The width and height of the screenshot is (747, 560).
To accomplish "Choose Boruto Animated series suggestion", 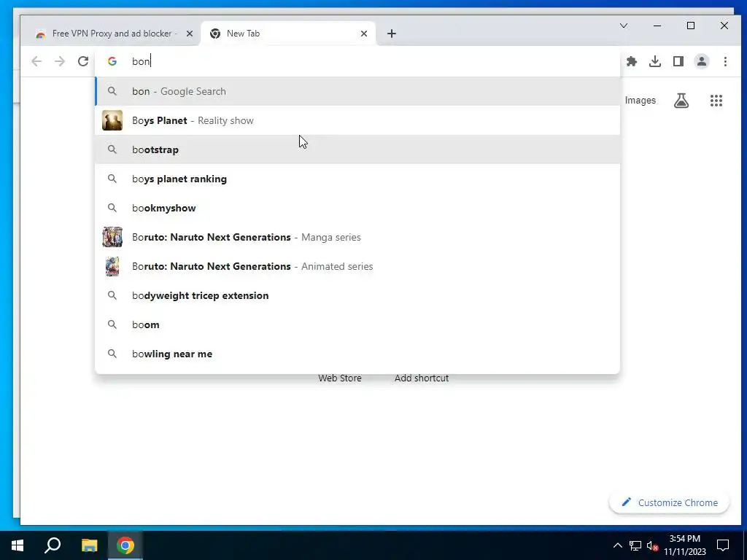I will tap(357, 266).
